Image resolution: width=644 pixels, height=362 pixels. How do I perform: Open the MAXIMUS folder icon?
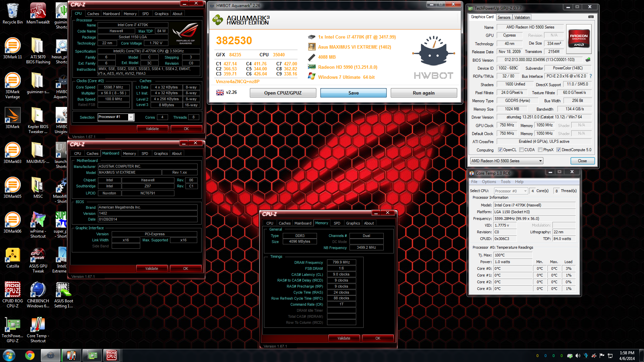38,153
